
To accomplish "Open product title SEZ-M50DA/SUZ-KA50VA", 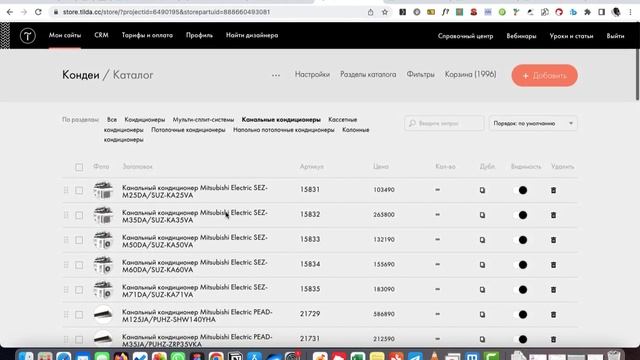I will (195, 241).
